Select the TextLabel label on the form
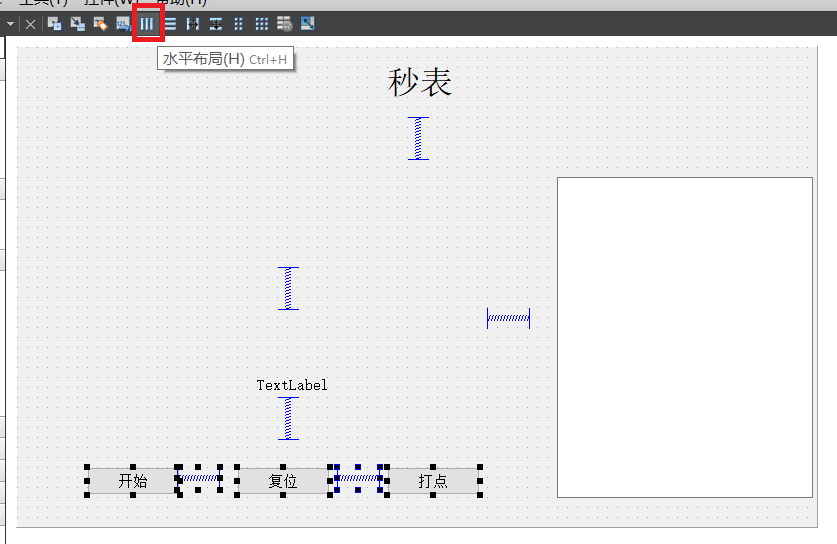The height and width of the screenshot is (544, 837). [291, 385]
